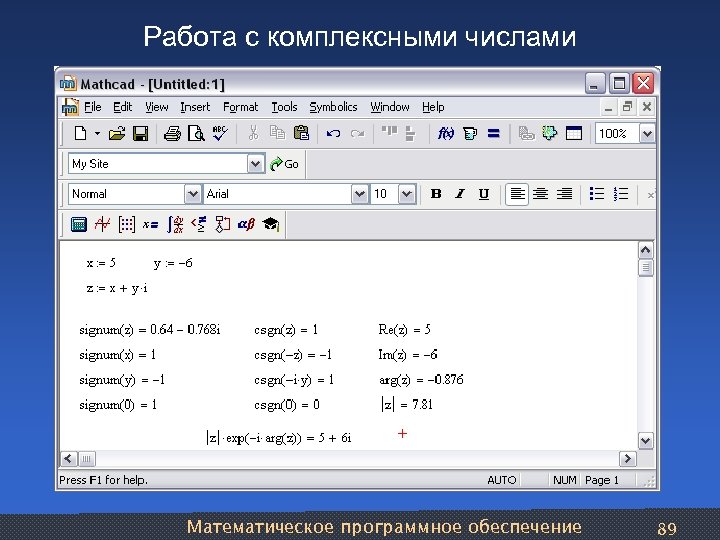
Task: Expand the Normal style dropdown
Action: pyautogui.click(x=193, y=194)
